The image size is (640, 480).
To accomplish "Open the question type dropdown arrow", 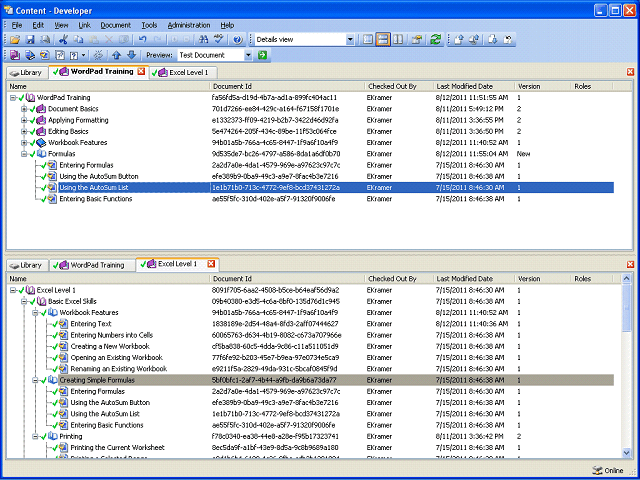I will coord(84,55).
